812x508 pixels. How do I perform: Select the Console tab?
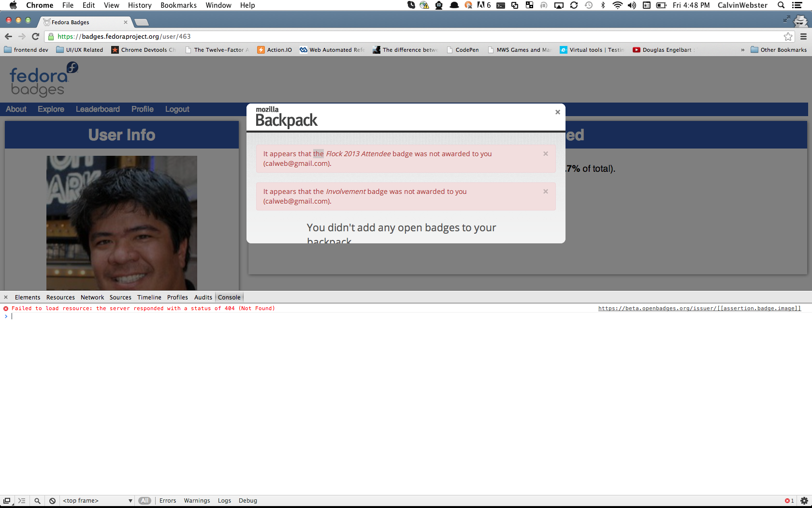[x=229, y=298]
